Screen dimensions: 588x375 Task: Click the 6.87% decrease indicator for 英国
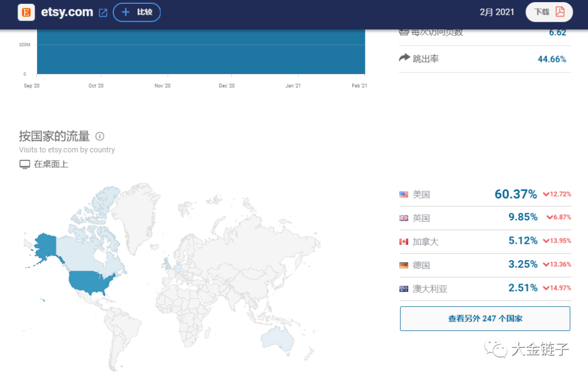559,217
